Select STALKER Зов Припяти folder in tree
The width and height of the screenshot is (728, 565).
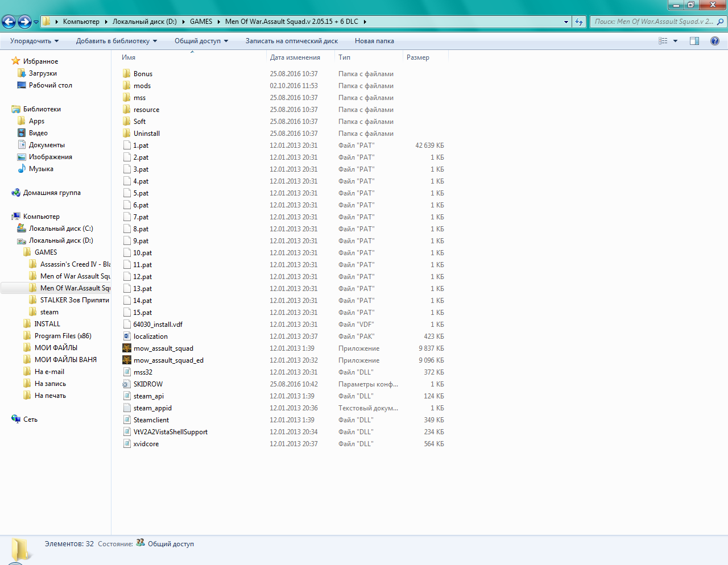coord(75,300)
